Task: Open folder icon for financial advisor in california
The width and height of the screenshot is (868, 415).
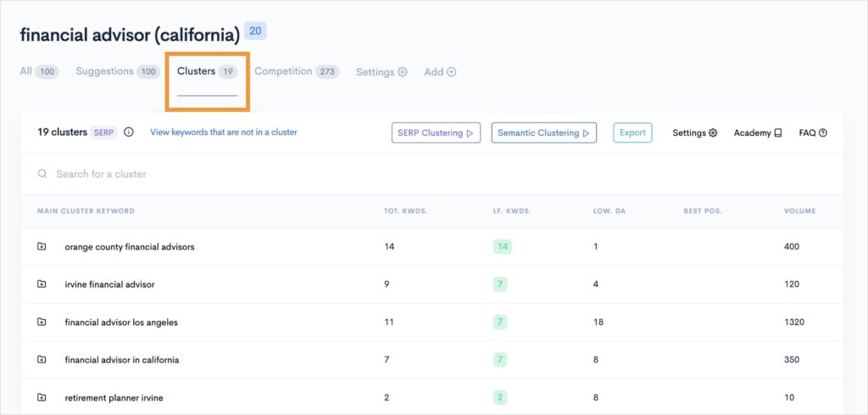Action: (x=42, y=360)
